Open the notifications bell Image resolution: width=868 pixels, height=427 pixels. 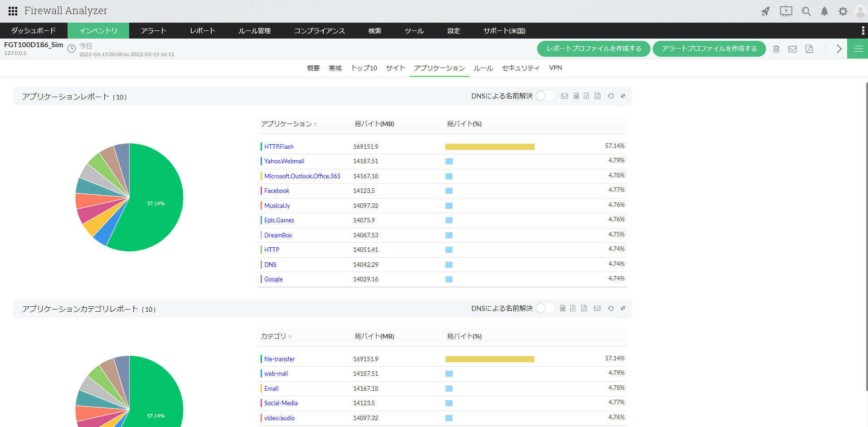pyautogui.click(x=824, y=11)
